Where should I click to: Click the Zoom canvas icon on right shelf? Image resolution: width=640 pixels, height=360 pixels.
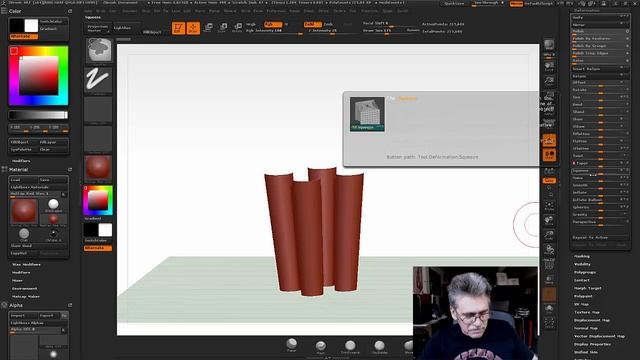coord(549,81)
